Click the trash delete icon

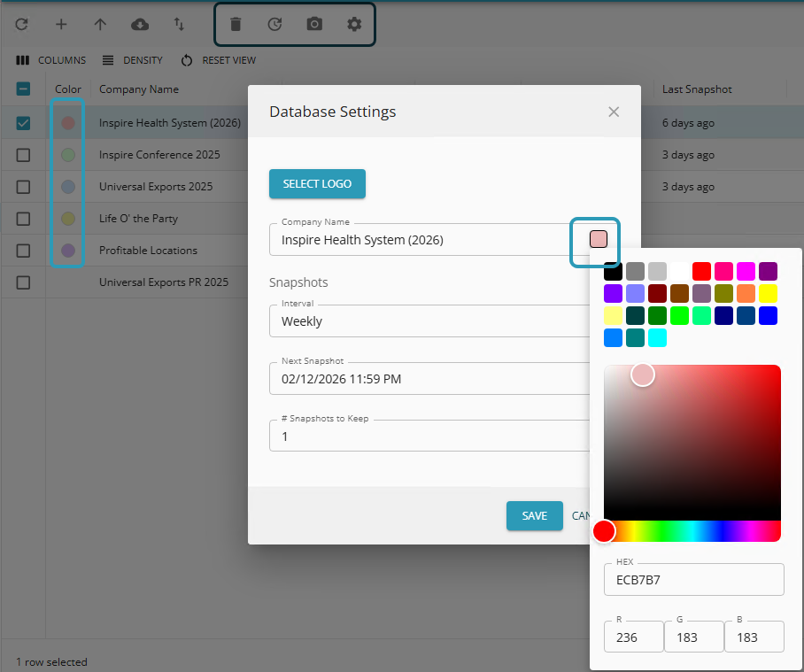click(x=236, y=24)
